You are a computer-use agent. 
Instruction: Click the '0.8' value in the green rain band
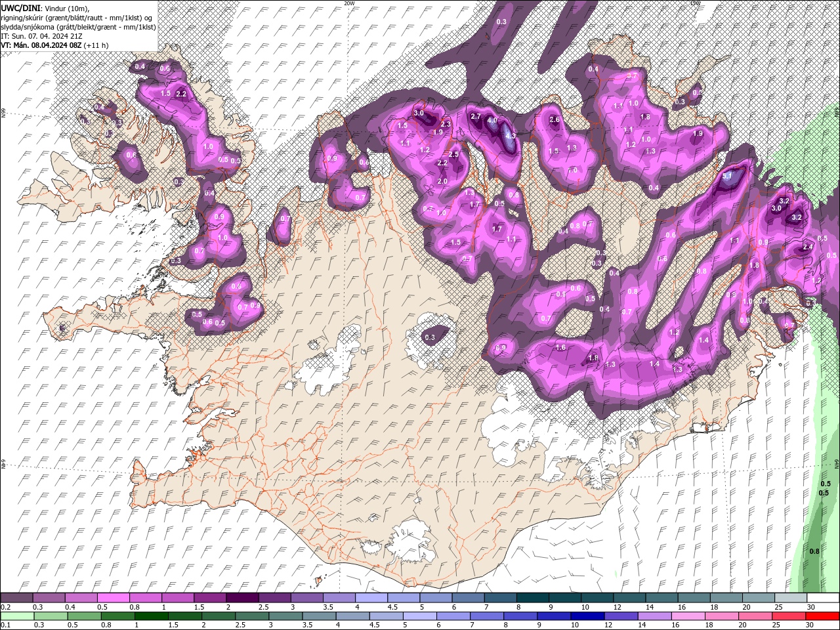click(814, 551)
